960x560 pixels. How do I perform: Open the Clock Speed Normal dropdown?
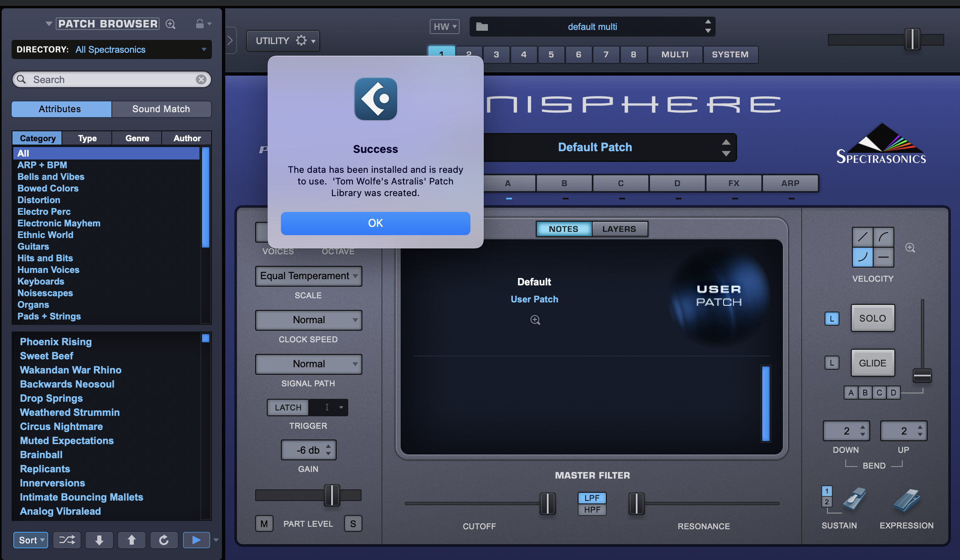[x=309, y=320]
